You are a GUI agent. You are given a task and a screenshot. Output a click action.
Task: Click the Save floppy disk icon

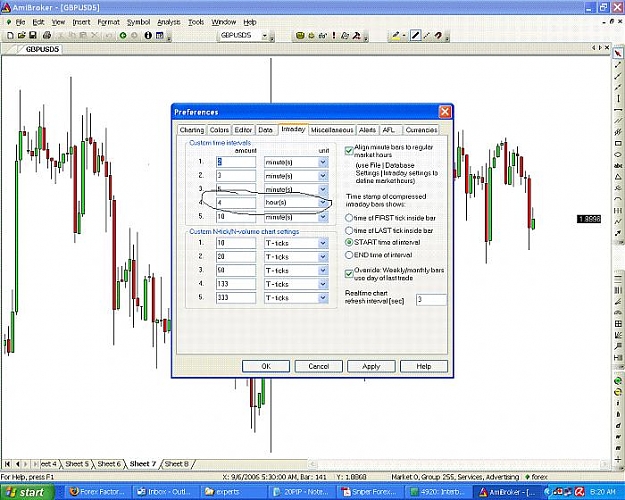(x=33, y=35)
